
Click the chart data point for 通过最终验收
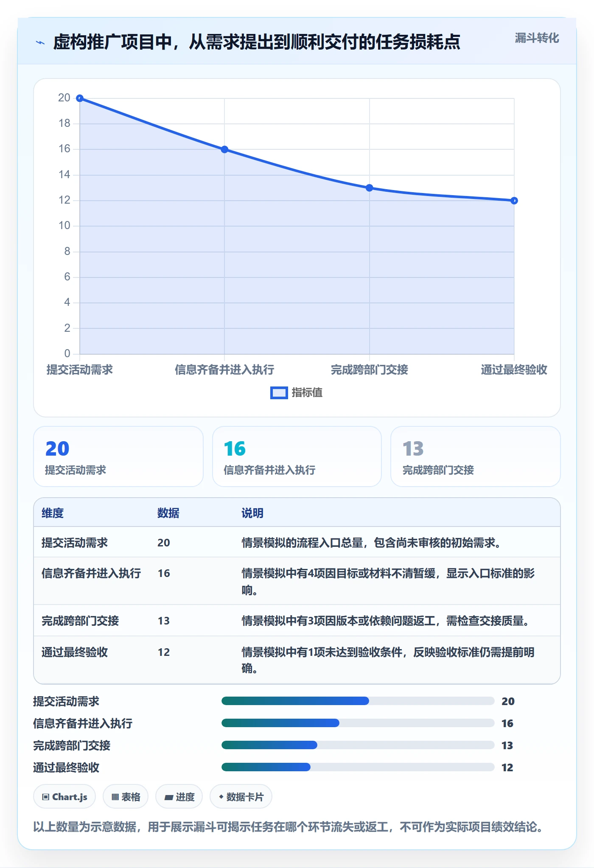click(514, 201)
